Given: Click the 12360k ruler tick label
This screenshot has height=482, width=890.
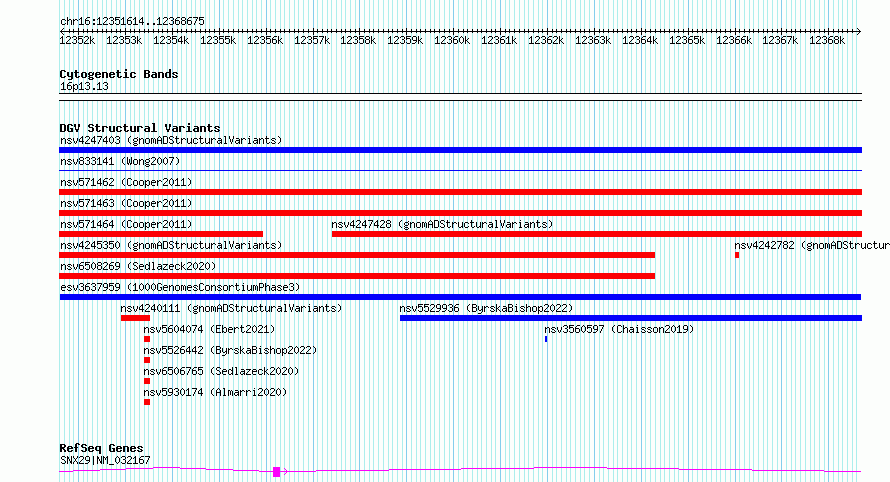Looking at the screenshot, I should [x=452, y=40].
